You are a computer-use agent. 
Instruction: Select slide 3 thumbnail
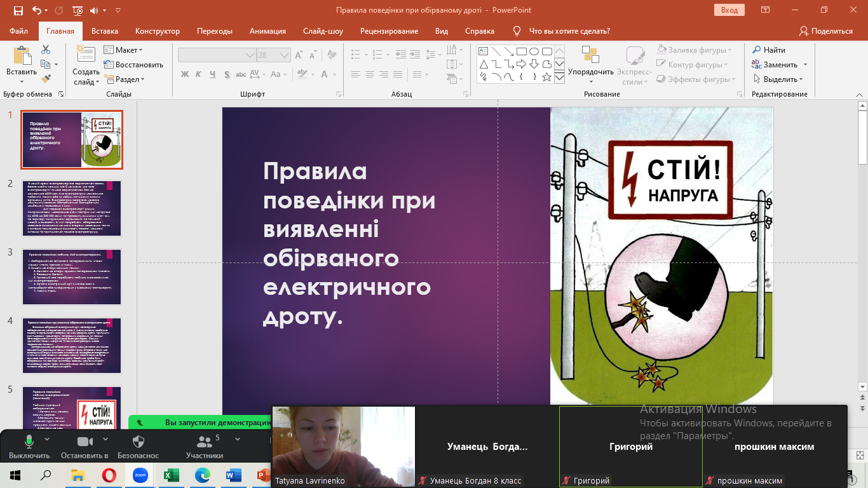72,276
